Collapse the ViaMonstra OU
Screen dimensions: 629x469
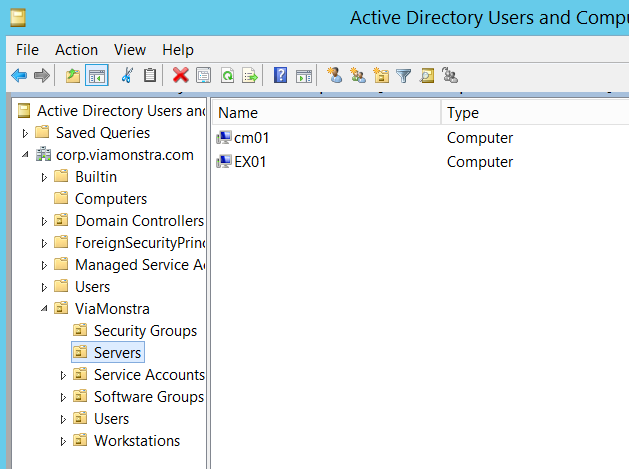click(x=44, y=309)
